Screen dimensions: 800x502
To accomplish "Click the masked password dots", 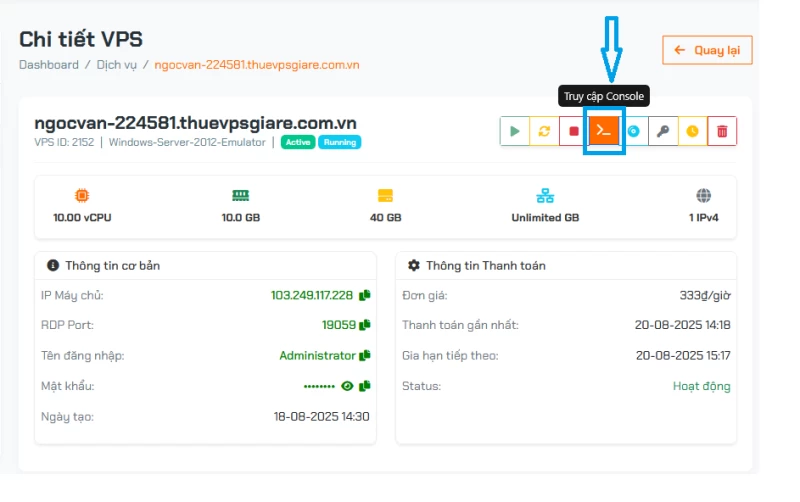I will click(x=319, y=387).
